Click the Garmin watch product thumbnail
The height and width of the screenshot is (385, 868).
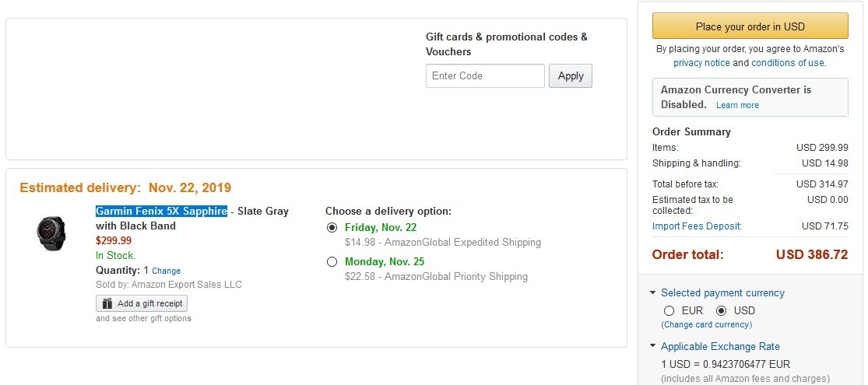tap(51, 232)
